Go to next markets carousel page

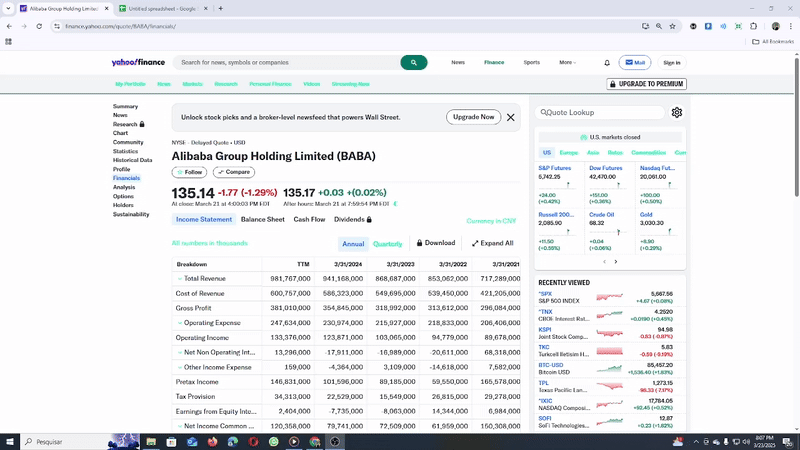616,262
